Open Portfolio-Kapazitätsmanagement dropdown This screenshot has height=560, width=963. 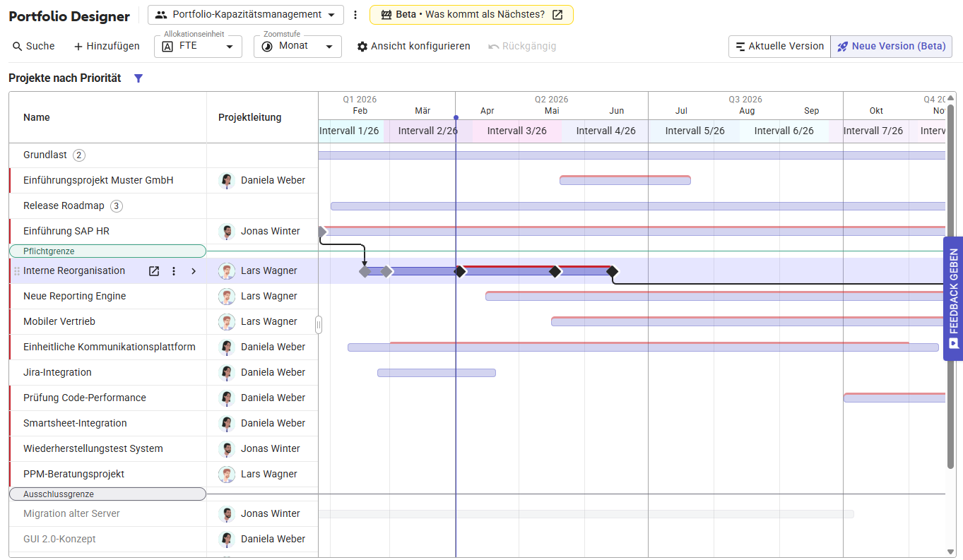[x=246, y=15]
